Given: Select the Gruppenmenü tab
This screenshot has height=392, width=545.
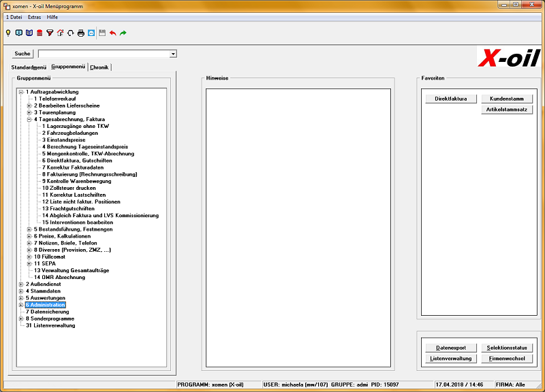Looking at the screenshot, I should pos(68,67).
